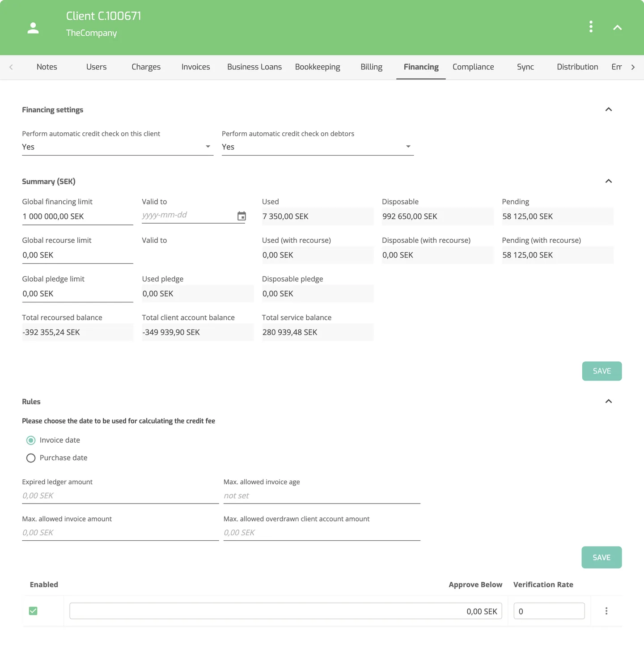Click Max. allowed overdrawn client account field
This screenshot has width=644, height=665.
(322, 533)
